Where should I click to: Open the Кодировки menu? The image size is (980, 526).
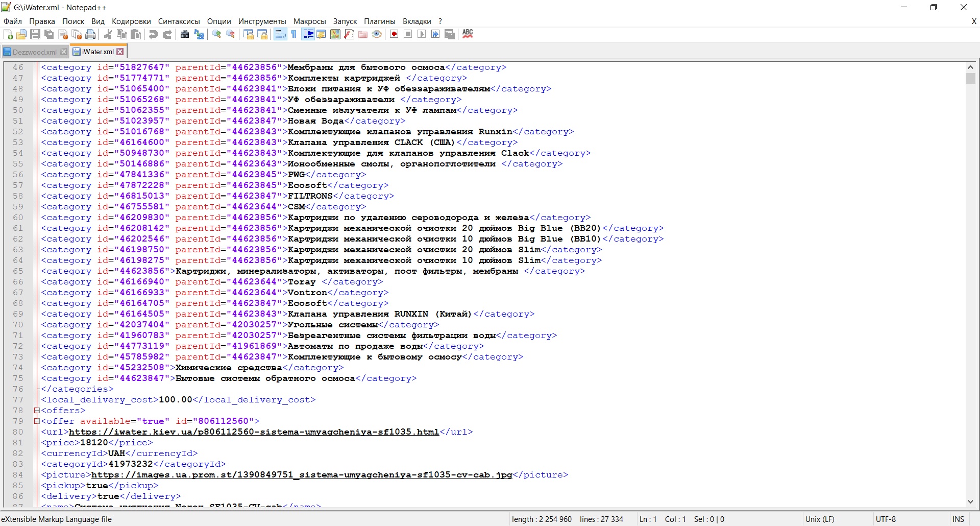pos(131,21)
